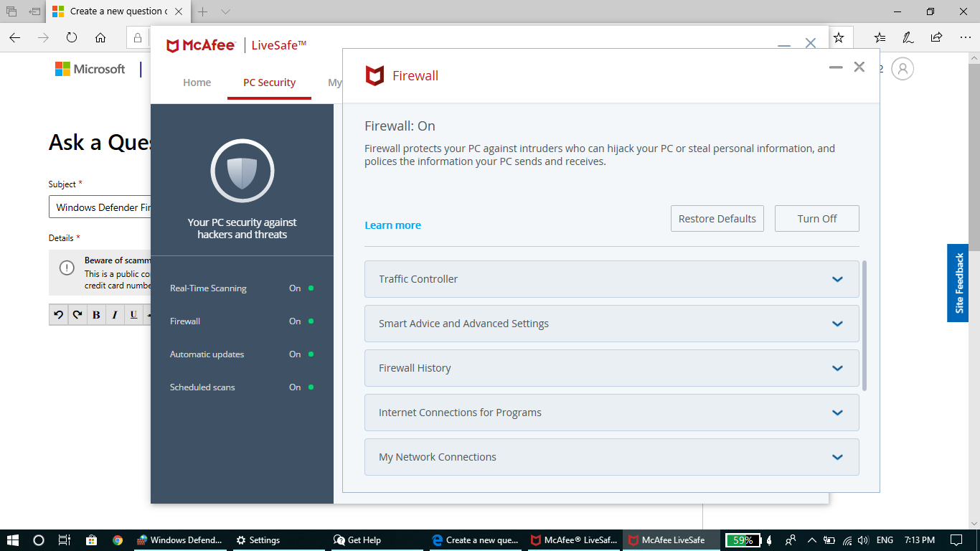Image resolution: width=980 pixels, height=551 pixels.
Task: Click the ENG language indicator
Action: point(885,540)
